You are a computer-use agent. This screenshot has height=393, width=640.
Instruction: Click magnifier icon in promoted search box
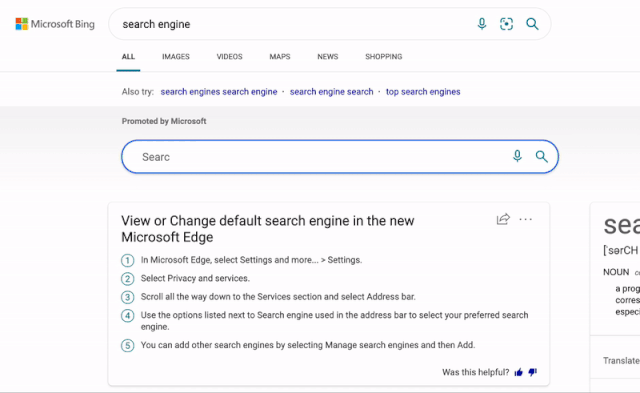[x=542, y=156]
